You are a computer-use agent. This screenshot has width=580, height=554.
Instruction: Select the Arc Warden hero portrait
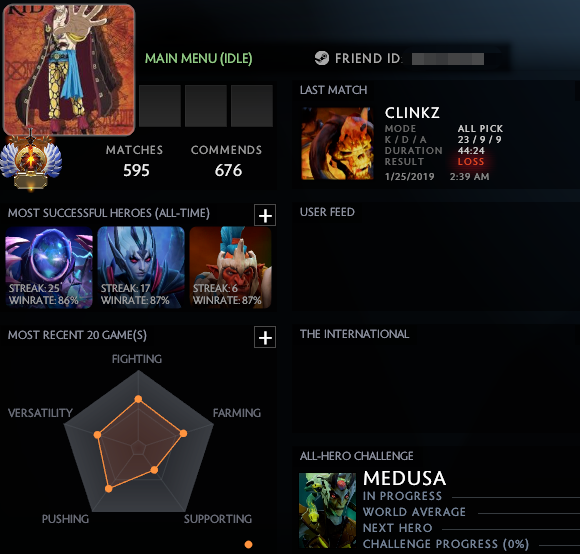pyautogui.click(x=49, y=267)
